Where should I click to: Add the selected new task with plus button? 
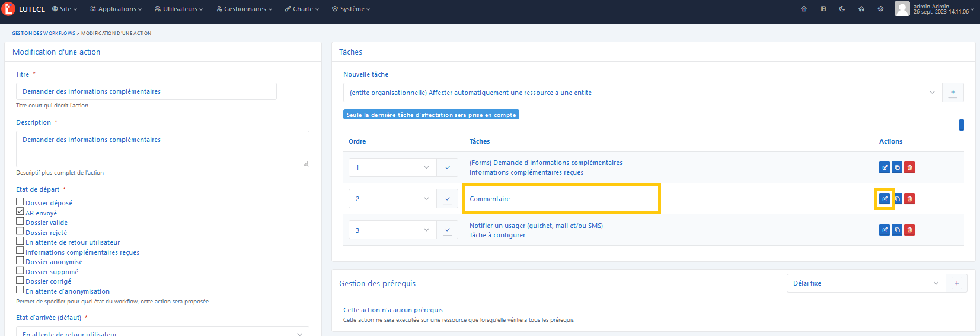click(x=953, y=93)
